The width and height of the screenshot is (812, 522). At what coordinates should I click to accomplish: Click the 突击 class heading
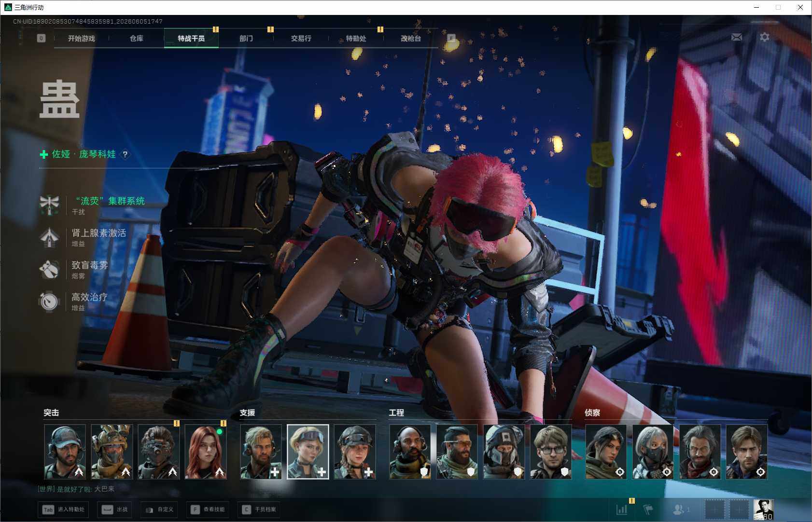51,413
